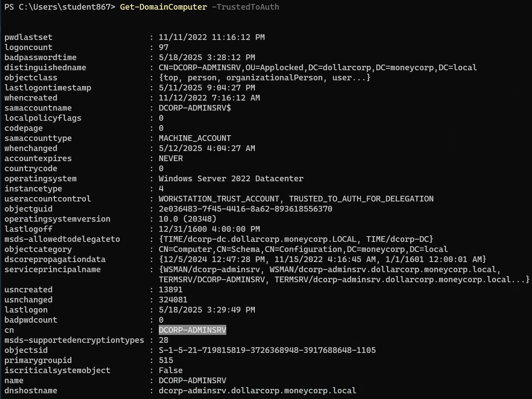The image size is (532, 399).
Task: Click the Get-DomainComputer command text
Action: pyautogui.click(x=163, y=7)
